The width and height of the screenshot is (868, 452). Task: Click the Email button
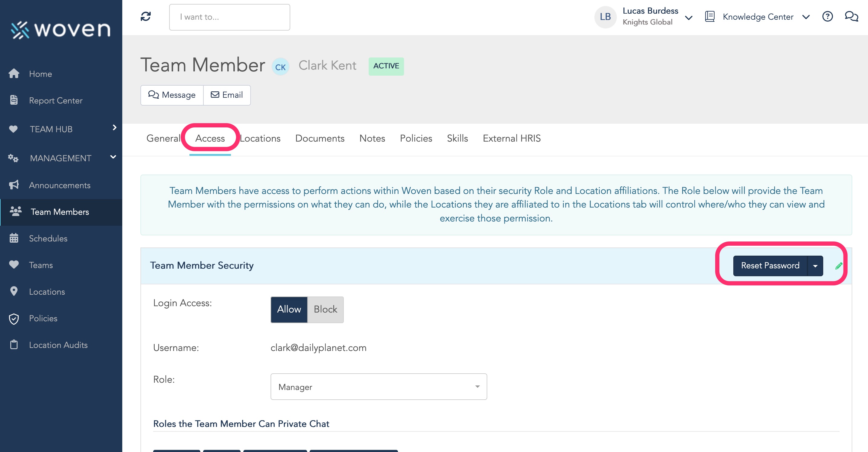click(x=227, y=95)
